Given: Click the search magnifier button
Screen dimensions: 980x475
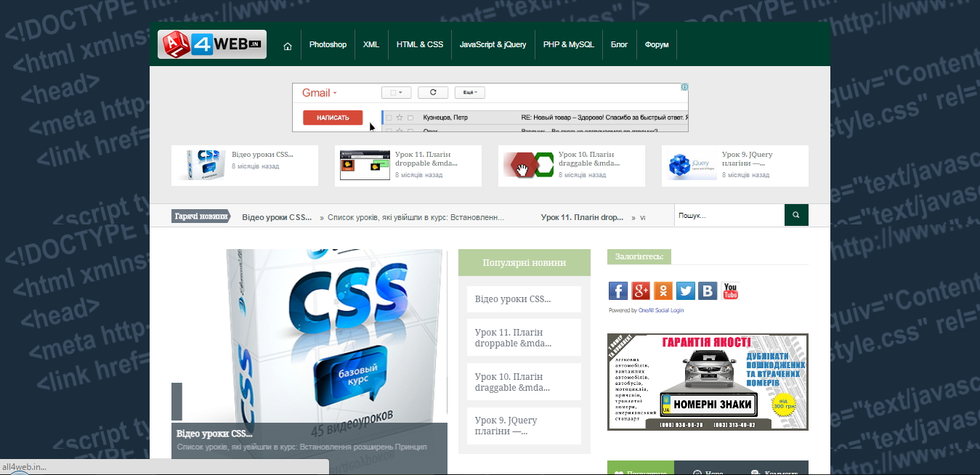Looking at the screenshot, I should pos(796,215).
